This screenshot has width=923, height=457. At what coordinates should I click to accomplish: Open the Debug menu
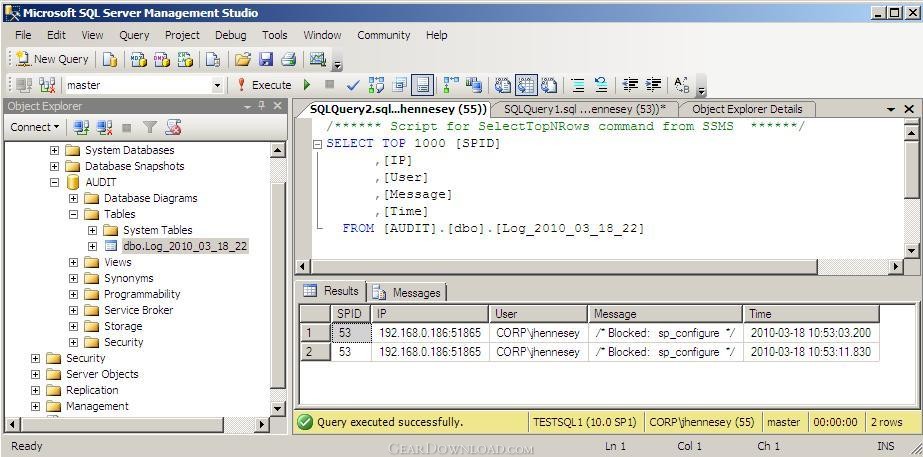pyautogui.click(x=230, y=35)
